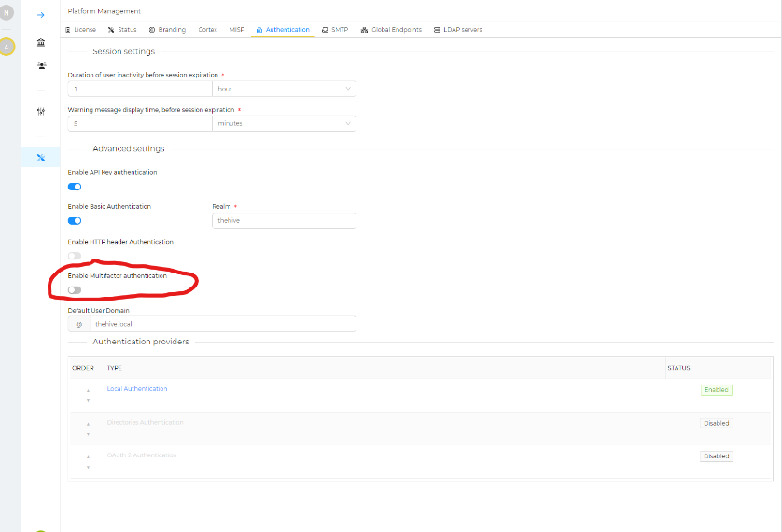Open the organisations building icon in sidebar
782x532 pixels.
(41, 43)
